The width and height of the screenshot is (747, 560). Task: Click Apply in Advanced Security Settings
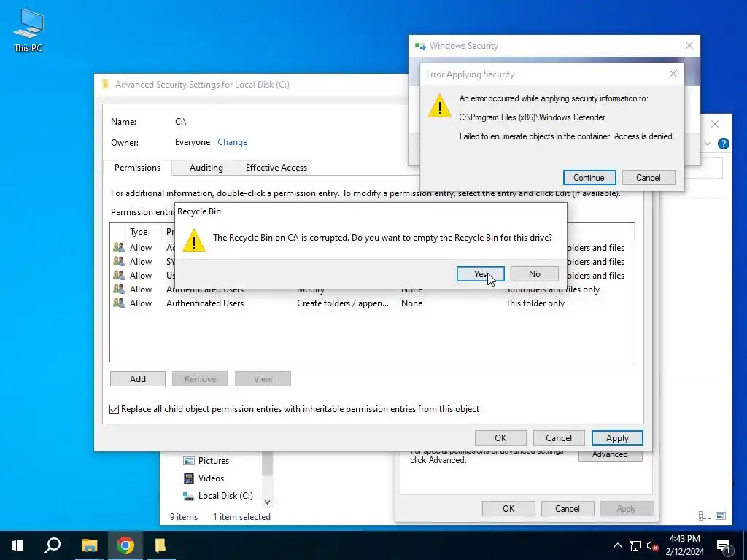pos(617,438)
